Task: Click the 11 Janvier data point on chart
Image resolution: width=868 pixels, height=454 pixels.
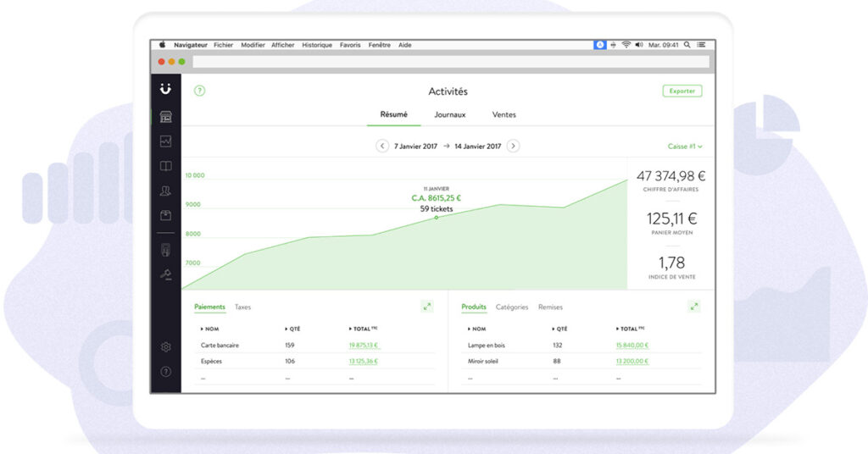Action: (437, 218)
